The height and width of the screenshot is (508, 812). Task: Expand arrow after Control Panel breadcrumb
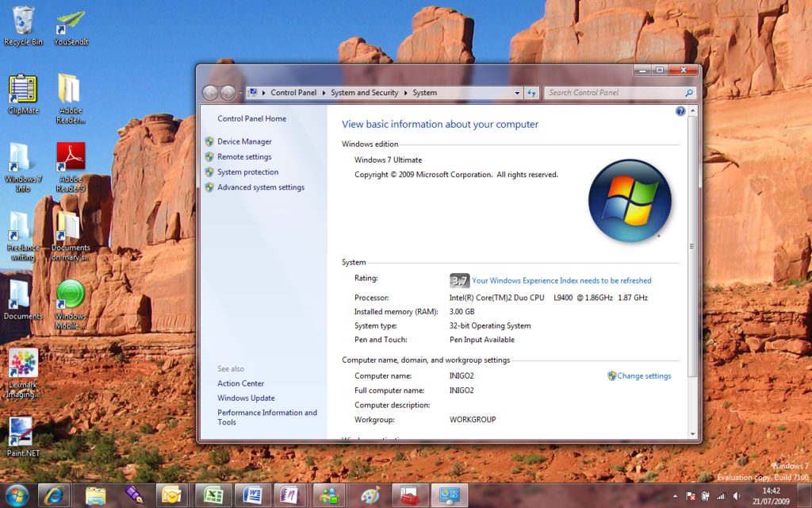pyautogui.click(x=324, y=93)
